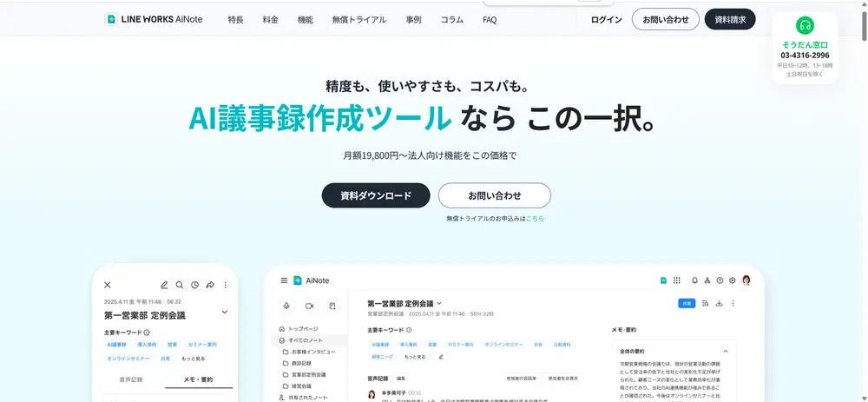Viewport: 868px width, 402px height.
Task: Open the 商談記録 folder
Action: (297, 363)
